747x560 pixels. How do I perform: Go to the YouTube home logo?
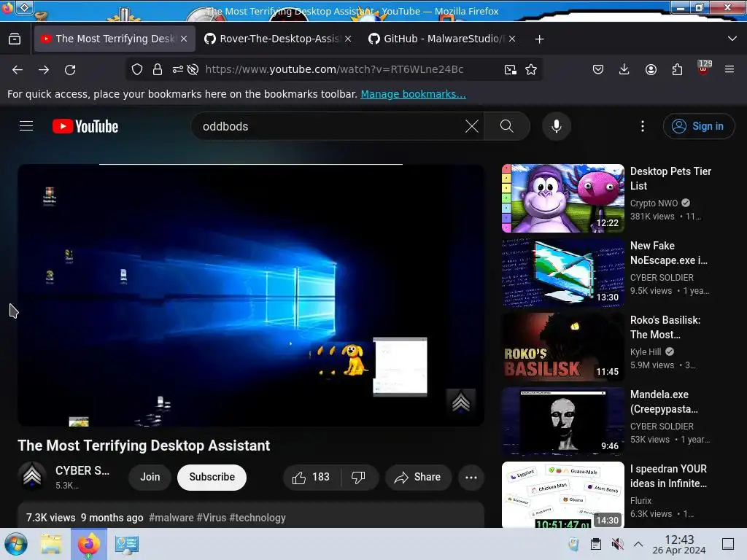point(85,126)
